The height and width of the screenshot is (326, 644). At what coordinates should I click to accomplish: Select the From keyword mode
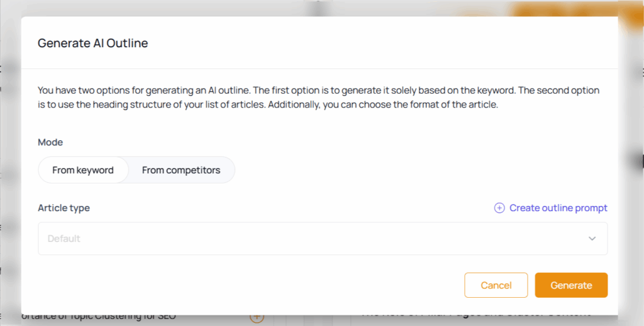click(83, 170)
